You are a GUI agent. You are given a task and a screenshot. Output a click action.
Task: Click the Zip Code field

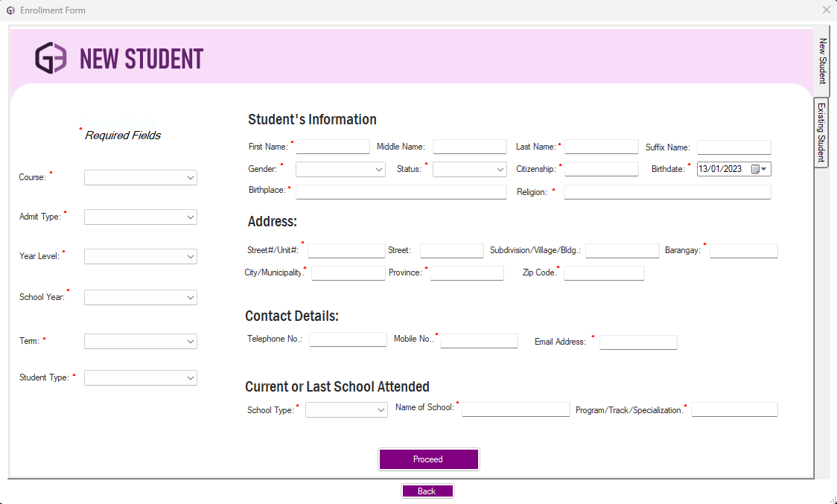click(604, 273)
